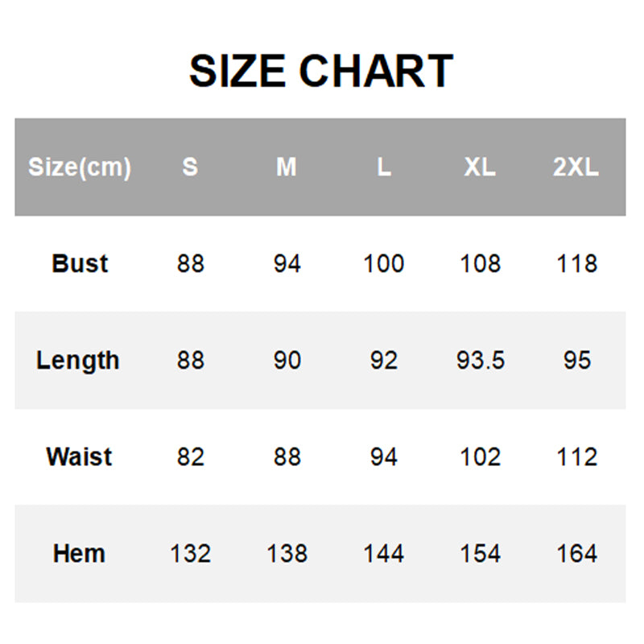Click the Waist value 102 for XL
This screenshot has width=644, height=644.
(x=480, y=457)
